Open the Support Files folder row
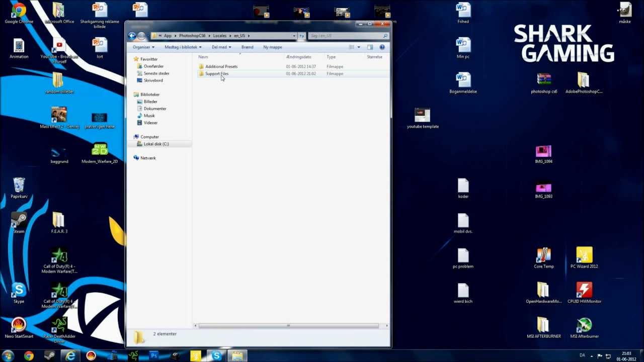The image size is (644, 362). (x=293, y=73)
